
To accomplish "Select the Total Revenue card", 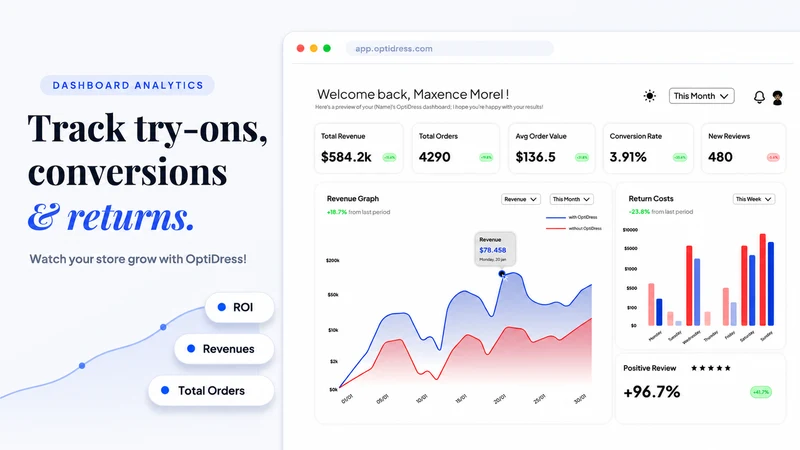I will pyautogui.click(x=359, y=148).
